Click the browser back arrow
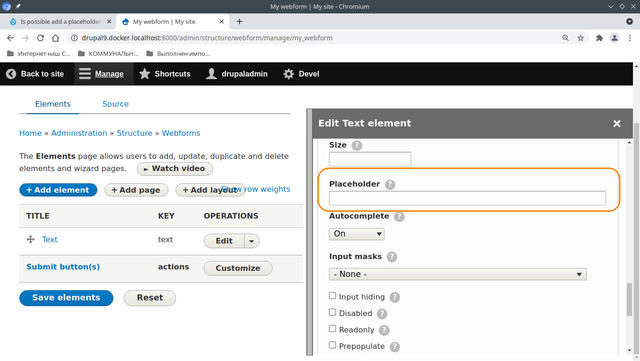The image size is (640, 361). coord(10,38)
